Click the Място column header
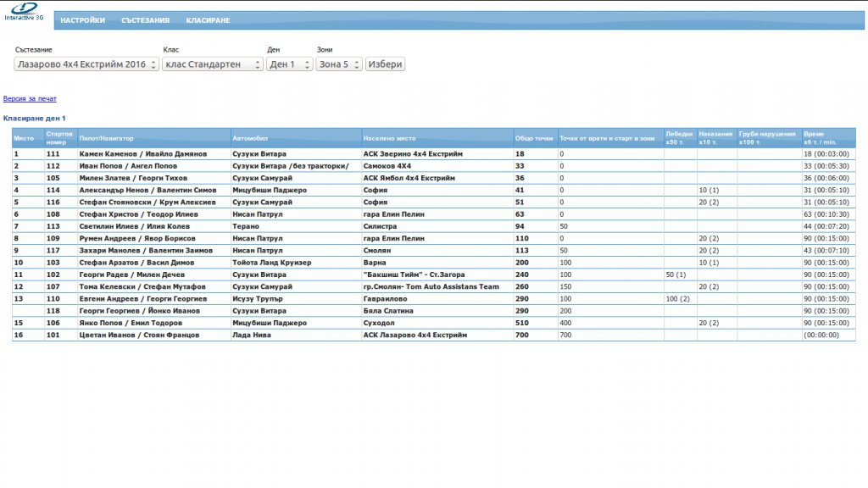This screenshot has height=488, width=868. pos(28,138)
